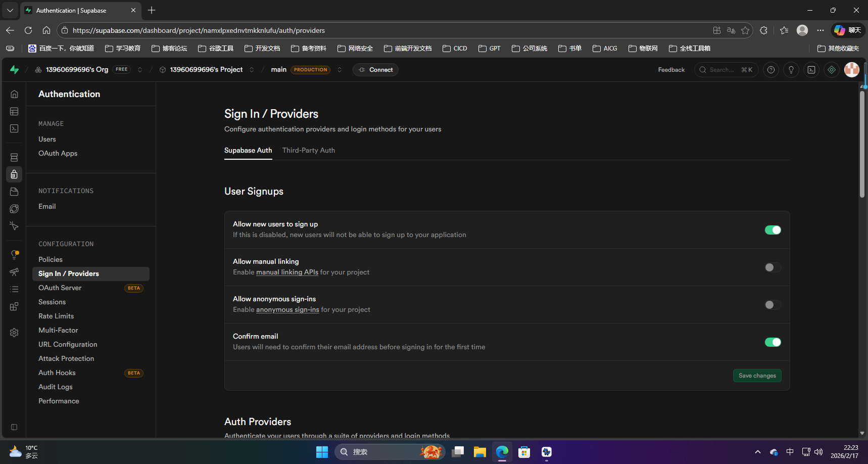Image resolution: width=868 pixels, height=464 pixels.
Task: Enable Allow anonymous sign-ins toggle
Action: (773, 305)
